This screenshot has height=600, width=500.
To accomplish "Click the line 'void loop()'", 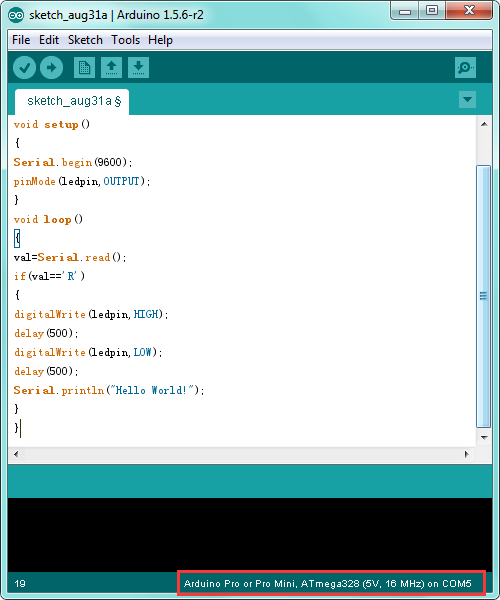I will tap(48, 219).
